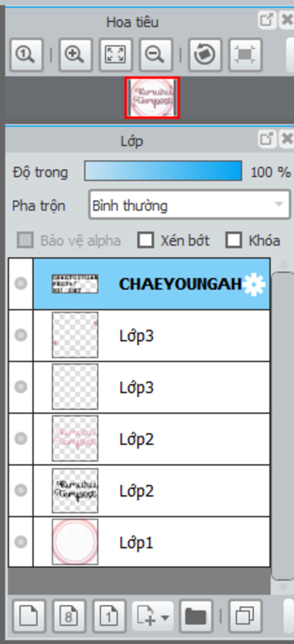Add a new 8-bit layer
Viewport: 294px width, 644px height.
(69, 616)
